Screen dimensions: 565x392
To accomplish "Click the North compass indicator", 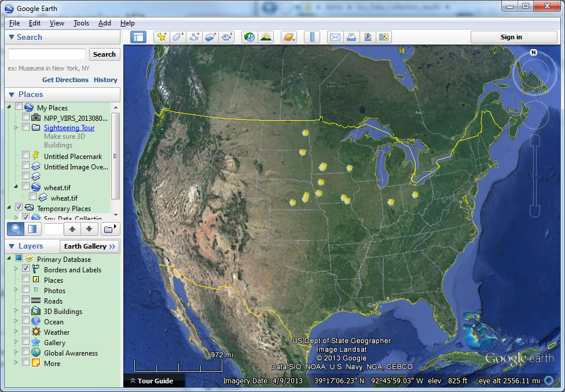I will [534, 53].
